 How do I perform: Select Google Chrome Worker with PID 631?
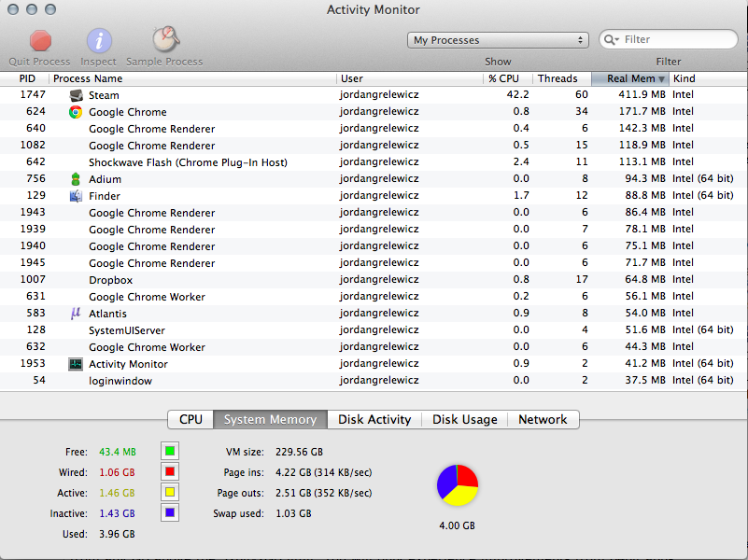pos(374,297)
